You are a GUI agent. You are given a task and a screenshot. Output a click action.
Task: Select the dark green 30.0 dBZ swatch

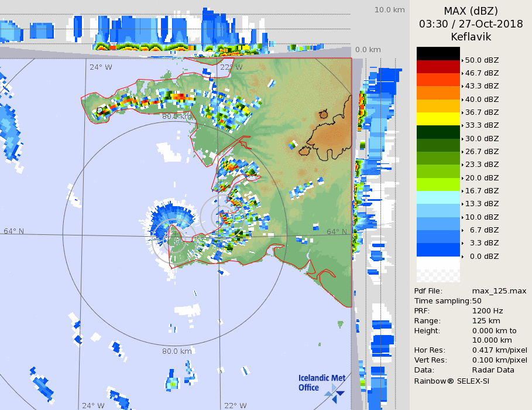pos(438,132)
